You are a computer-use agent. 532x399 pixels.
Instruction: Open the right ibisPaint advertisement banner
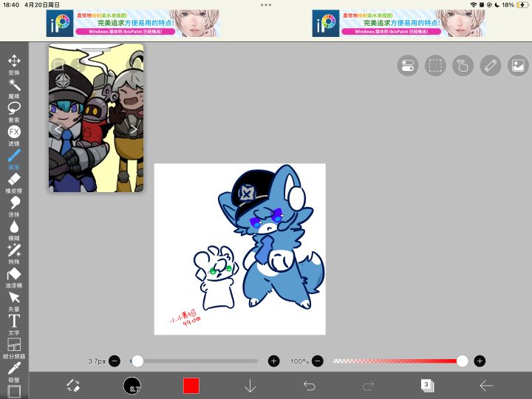(399, 23)
